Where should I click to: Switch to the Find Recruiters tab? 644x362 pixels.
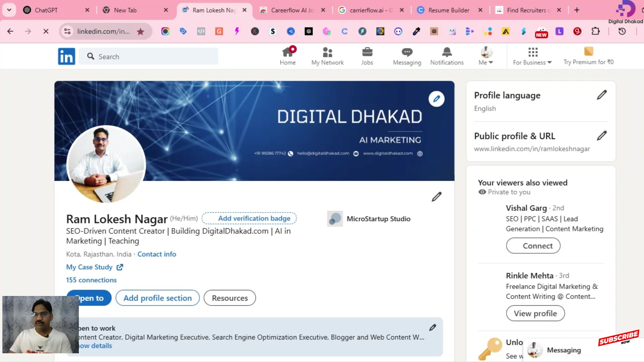[x=528, y=10]
